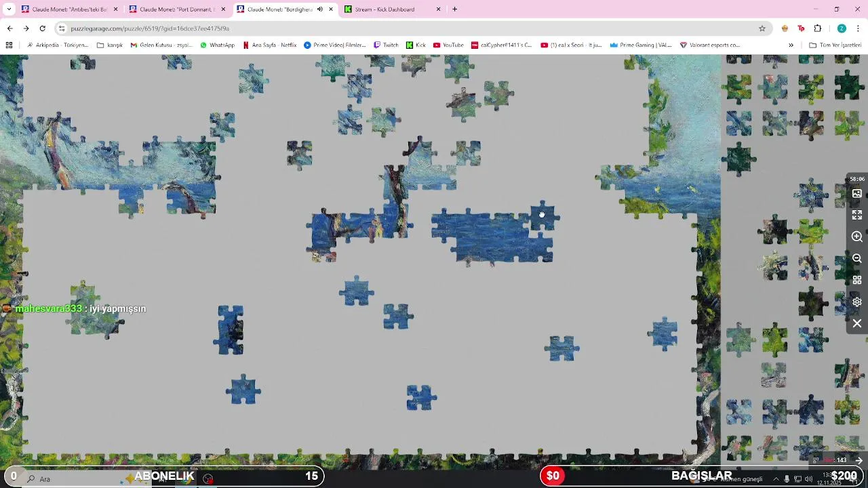Close the puzzle side toolbar

857,323
